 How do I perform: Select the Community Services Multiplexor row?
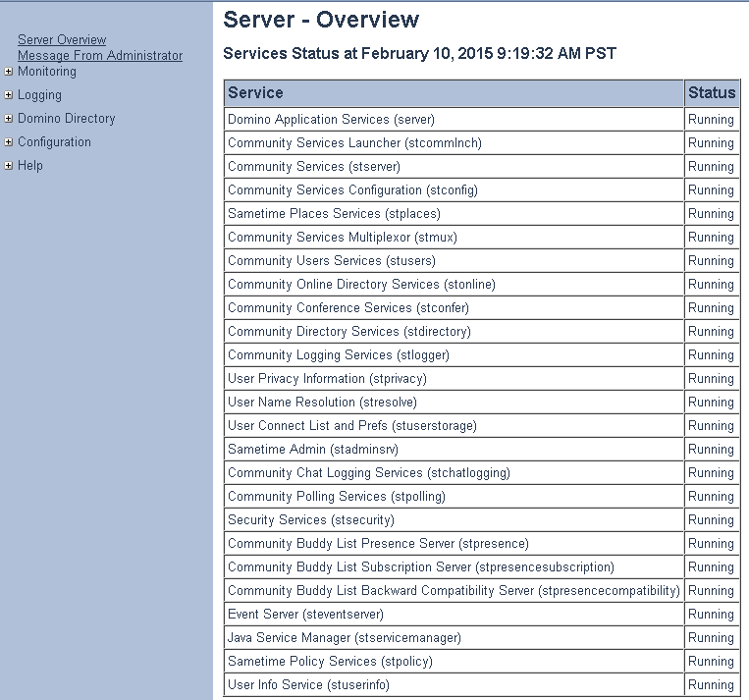pos(342,238)
